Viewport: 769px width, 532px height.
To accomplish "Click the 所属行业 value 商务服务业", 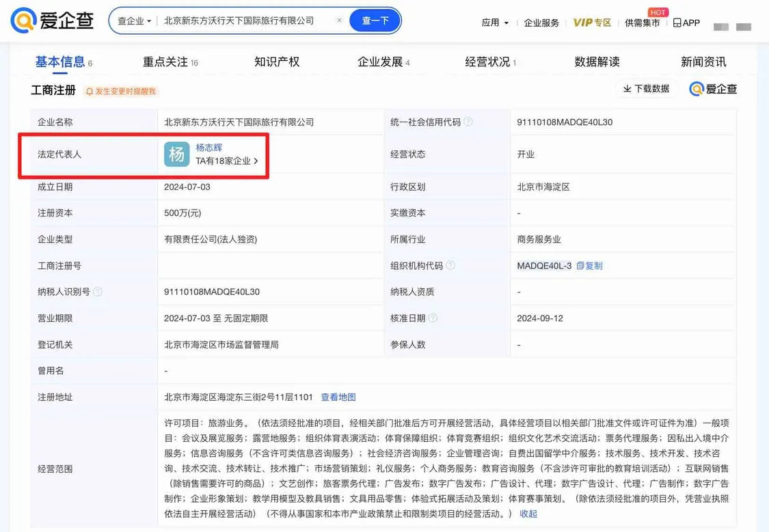I will tap(539, 240).
